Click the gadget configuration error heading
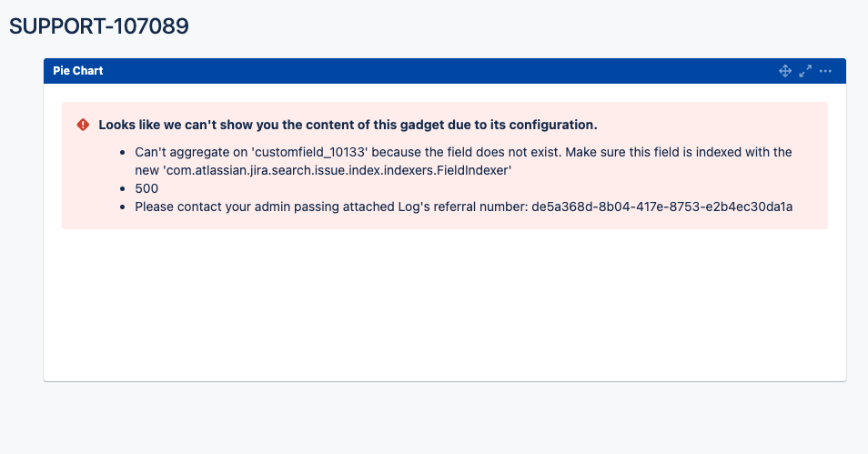Screen dimensions: 868x454 tap(348, 125)
